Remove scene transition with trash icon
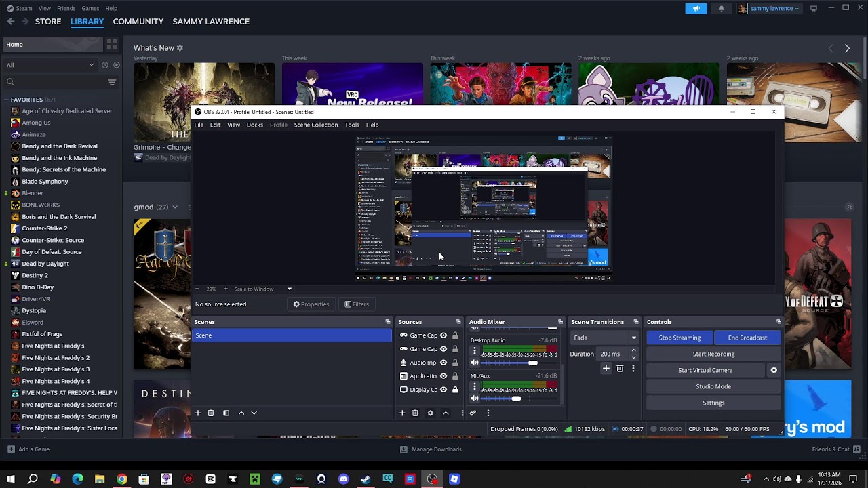The image size is (868, 488). click(620, 369)
